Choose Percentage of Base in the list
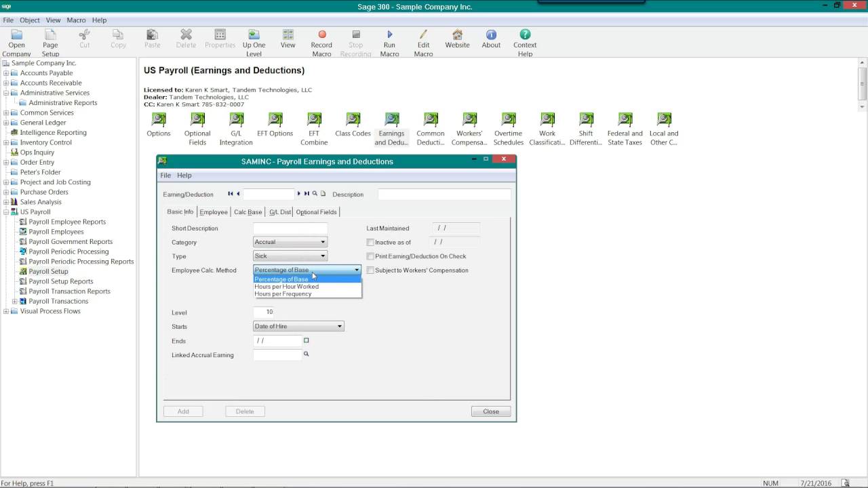This screenshot has width=868, height=488. pos(307,279)
